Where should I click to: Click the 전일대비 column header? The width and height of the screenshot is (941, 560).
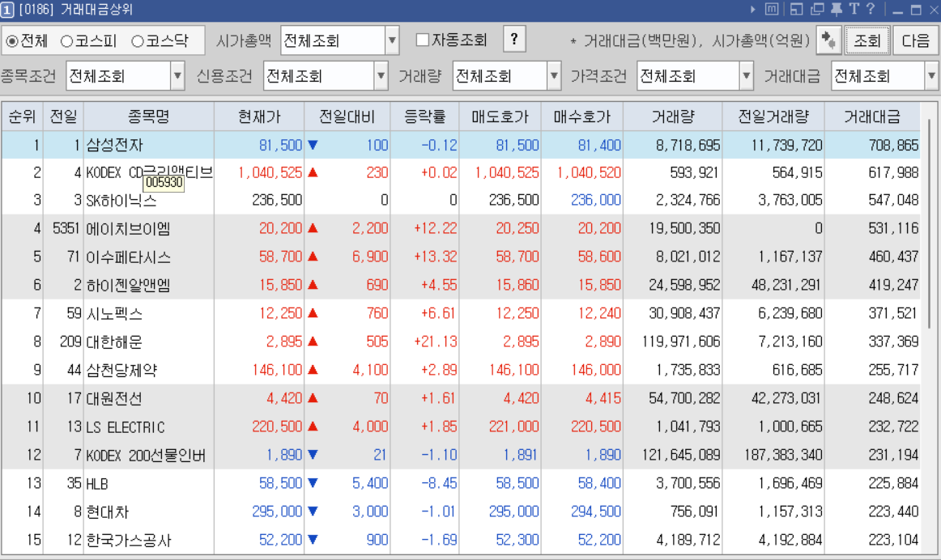tap(347, 117)
